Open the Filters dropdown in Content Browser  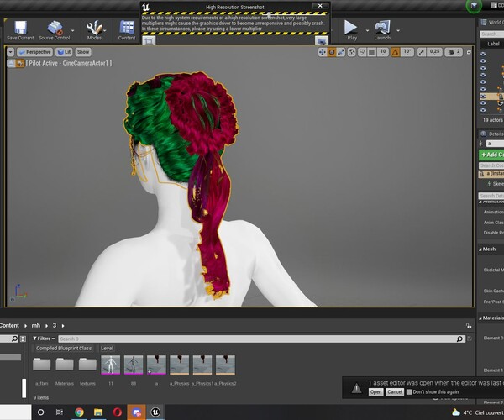point(44,339)
